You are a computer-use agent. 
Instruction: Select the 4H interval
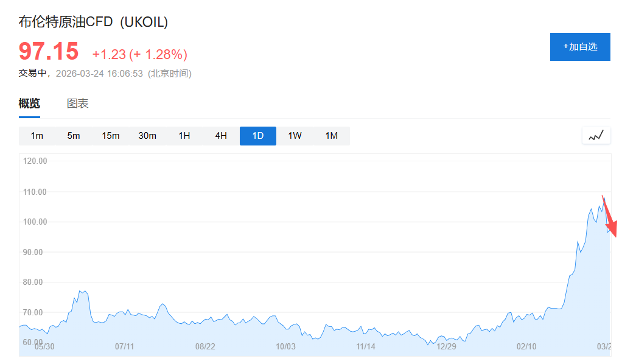(221, 136)
